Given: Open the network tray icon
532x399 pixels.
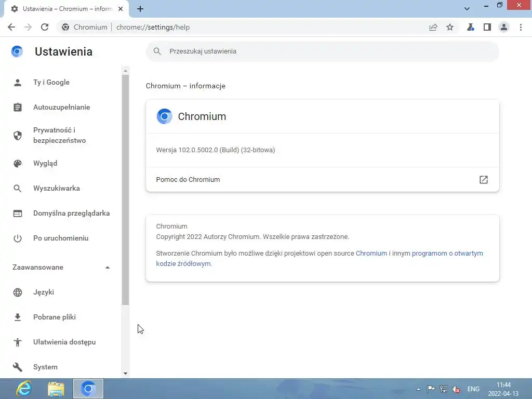Looking at the screenshot, I should pos(444,389).
